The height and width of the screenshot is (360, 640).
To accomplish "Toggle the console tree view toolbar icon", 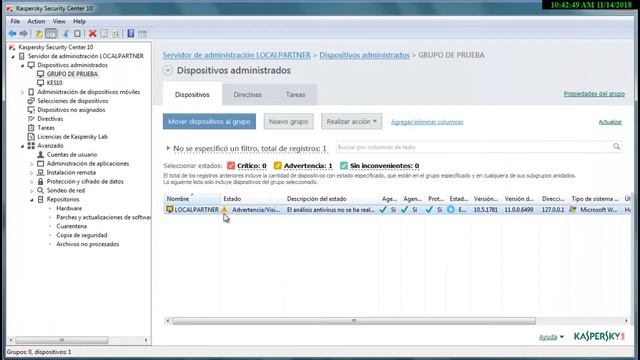I will click(51, 33).
